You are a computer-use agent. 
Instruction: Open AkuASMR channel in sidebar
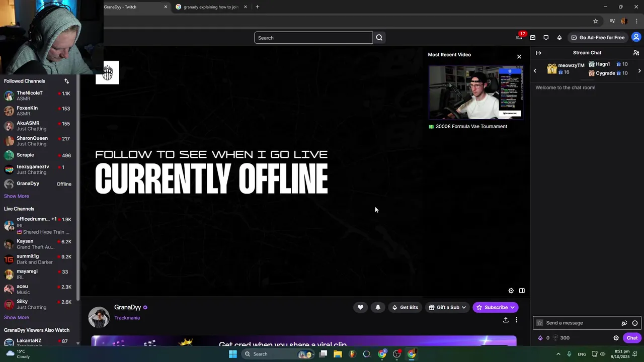pyautogui.click(x=38, y=126)
